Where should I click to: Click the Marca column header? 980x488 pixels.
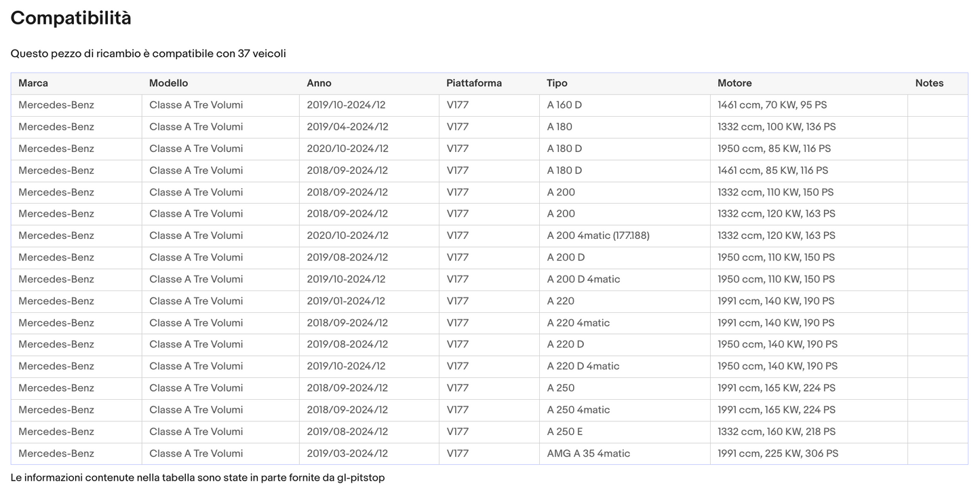pos(33,83)
